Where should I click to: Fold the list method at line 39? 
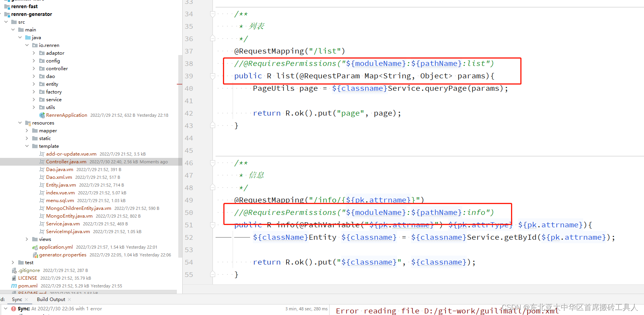[x=212, y=76]
